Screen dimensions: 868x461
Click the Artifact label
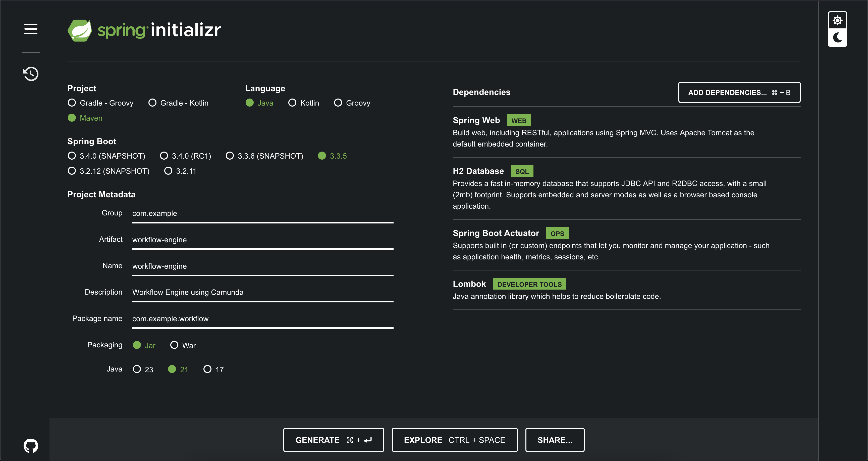point(111,240)
